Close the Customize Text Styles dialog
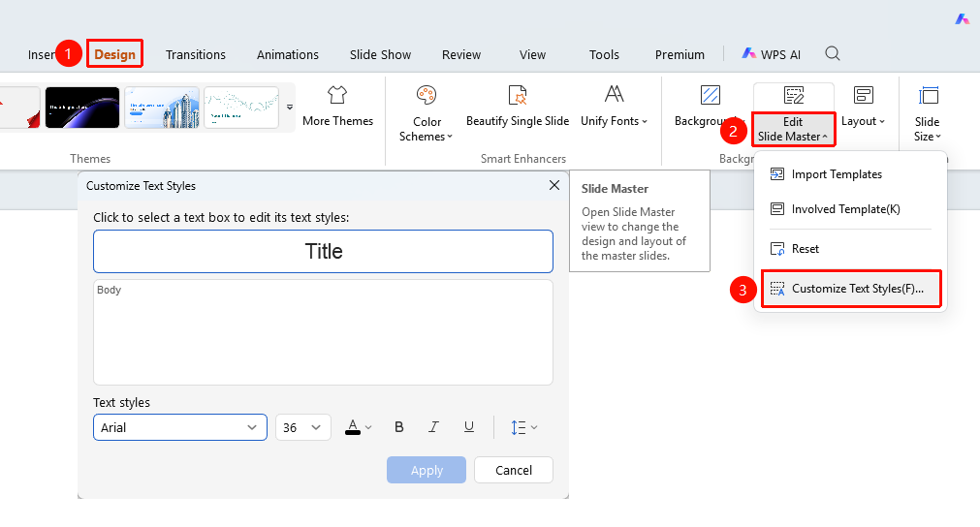Image resolution: width=980 pixels, height=527 pixels. click(553, 185)
